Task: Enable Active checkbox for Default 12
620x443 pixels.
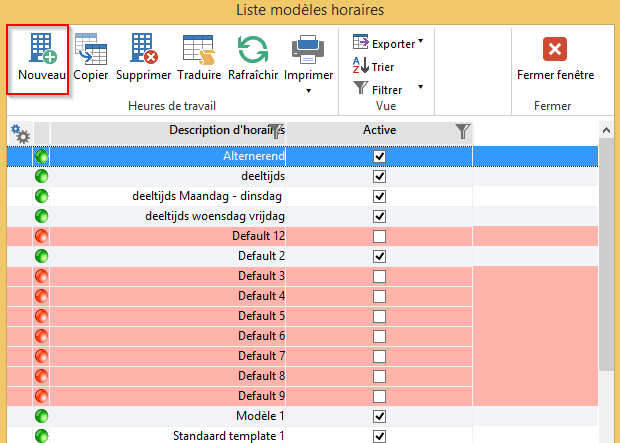Action: [x=379, y=236]
